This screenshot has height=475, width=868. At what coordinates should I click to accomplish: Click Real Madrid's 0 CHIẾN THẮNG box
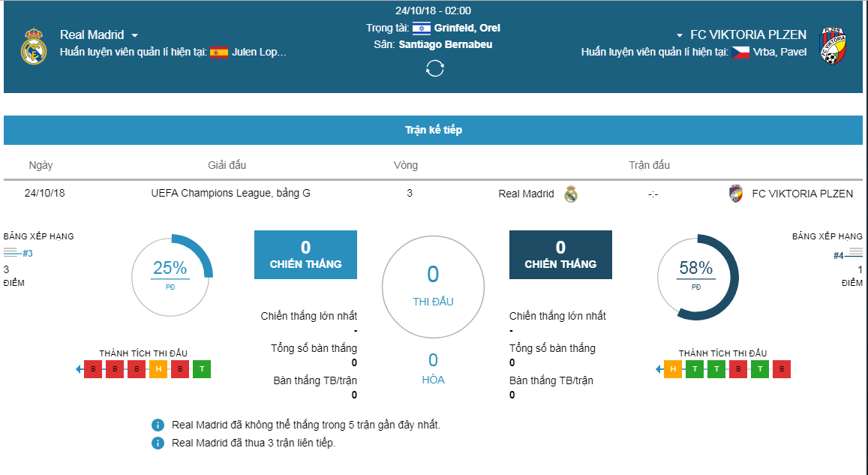(305, 254)
